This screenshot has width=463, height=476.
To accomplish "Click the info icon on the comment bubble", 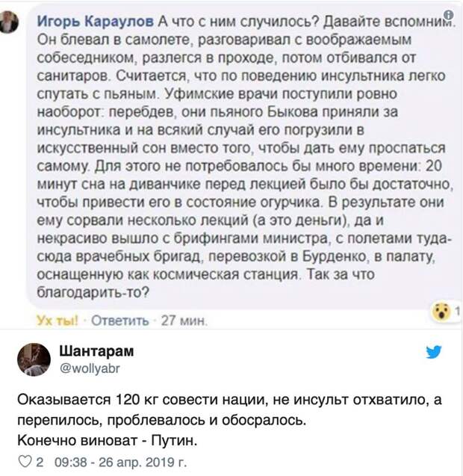I will point(449,14).
